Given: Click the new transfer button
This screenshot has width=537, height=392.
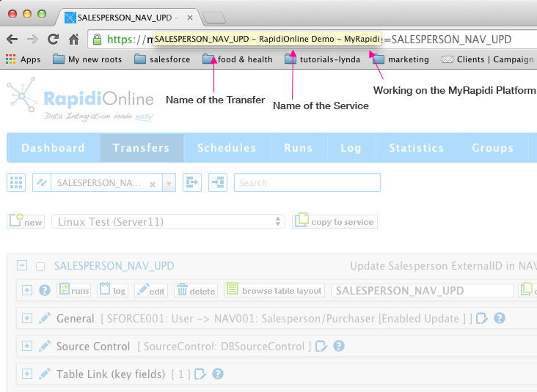Looking at the screenshot, I should click(x=26, y=221).
